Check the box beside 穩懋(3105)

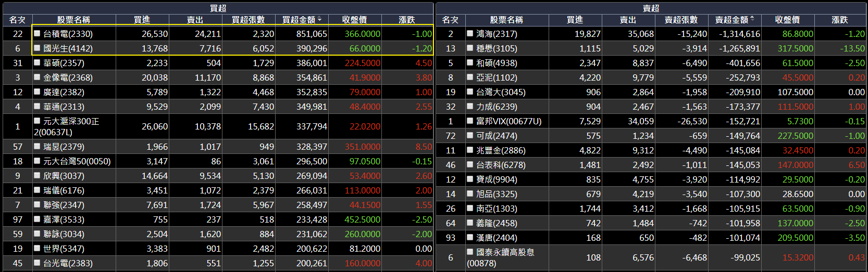(470, 48)
